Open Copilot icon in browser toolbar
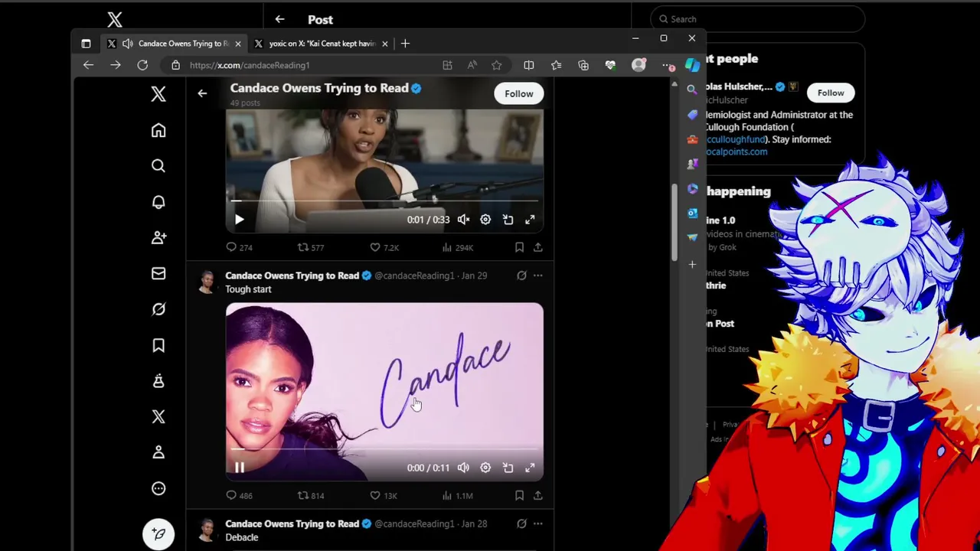This screenshot has width=980, height=551. tap(692, 65)
